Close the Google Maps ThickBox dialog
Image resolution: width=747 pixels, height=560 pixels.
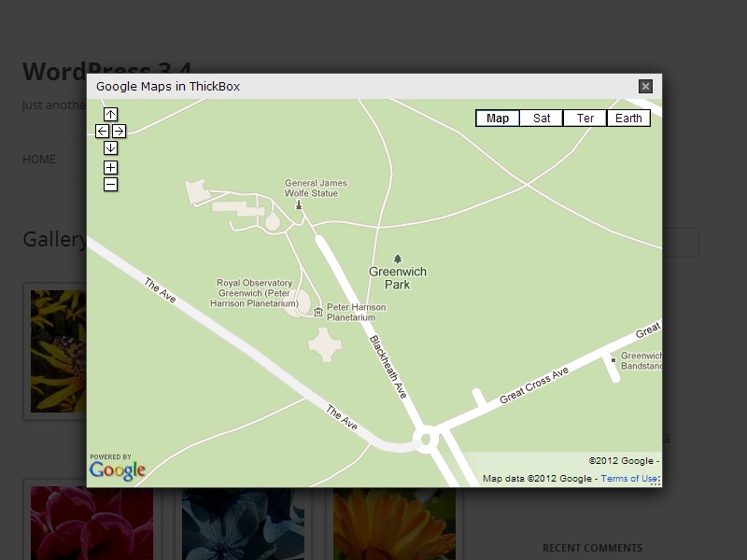coord(645,86)
